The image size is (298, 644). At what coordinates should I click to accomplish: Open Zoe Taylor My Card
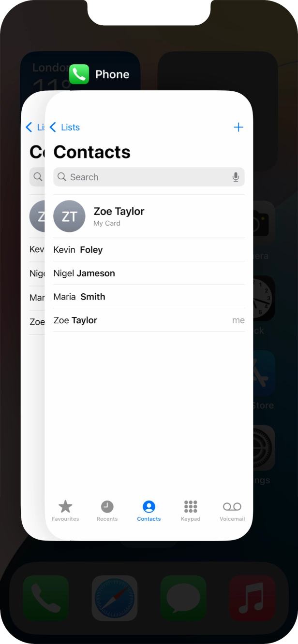(149, 216)
